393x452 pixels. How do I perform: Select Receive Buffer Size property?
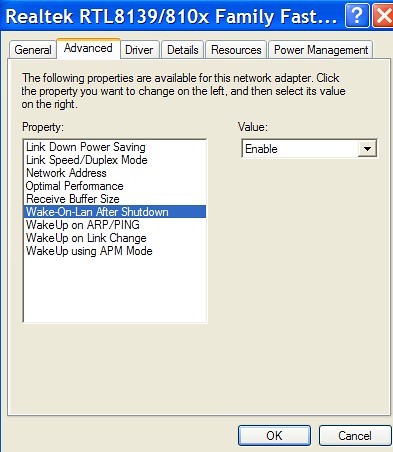[115, 199]
